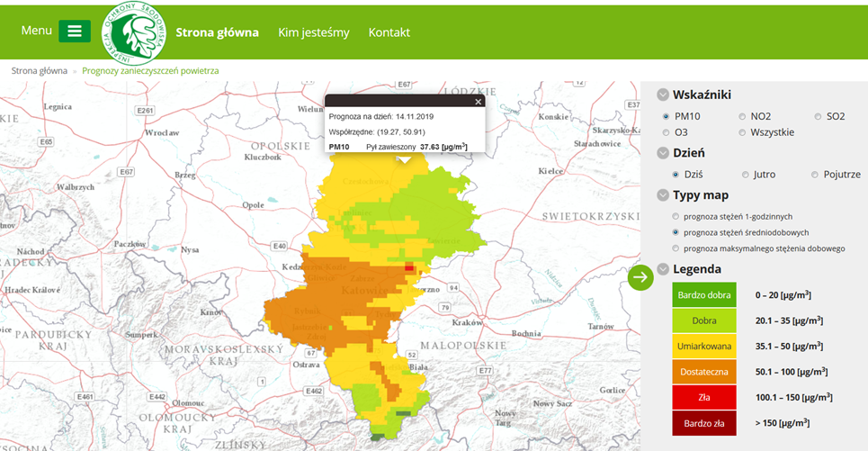
Task: Select the NO2 indicator radio button
Action: click(742, 116)
